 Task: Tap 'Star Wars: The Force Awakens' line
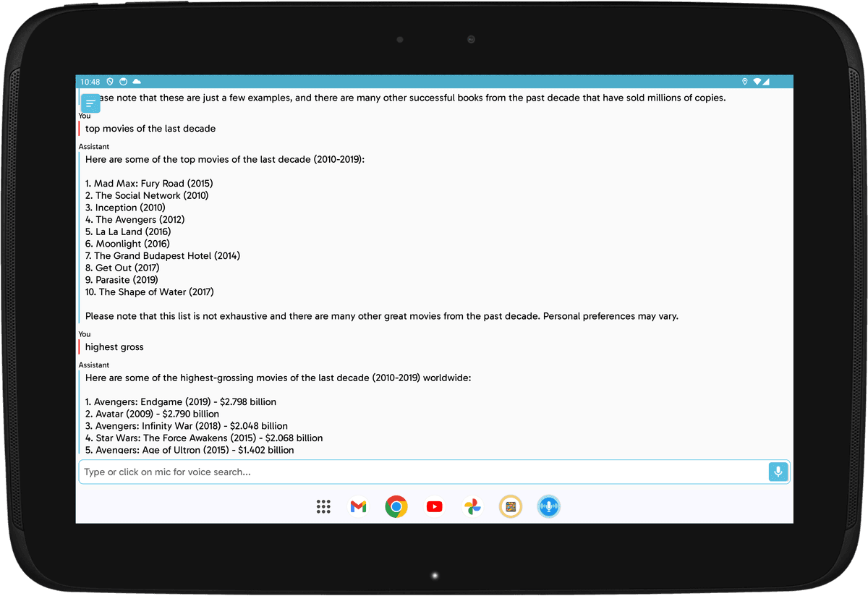tap(204, 438)
